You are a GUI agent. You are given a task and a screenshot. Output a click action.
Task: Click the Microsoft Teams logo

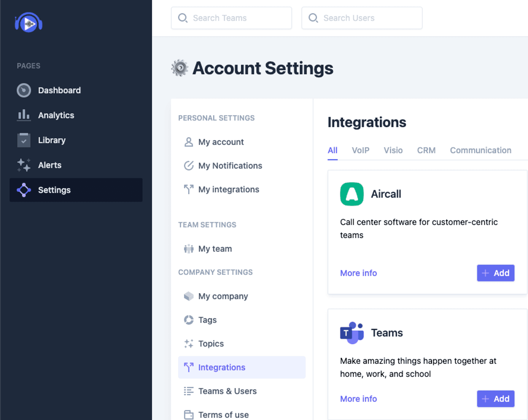(x=352, y=333)
